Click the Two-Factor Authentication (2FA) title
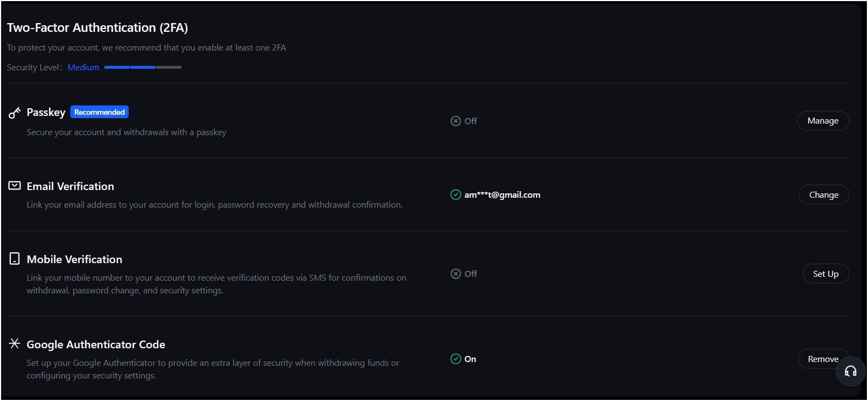This screenshot has height=401, width=868. click(97, 27)
